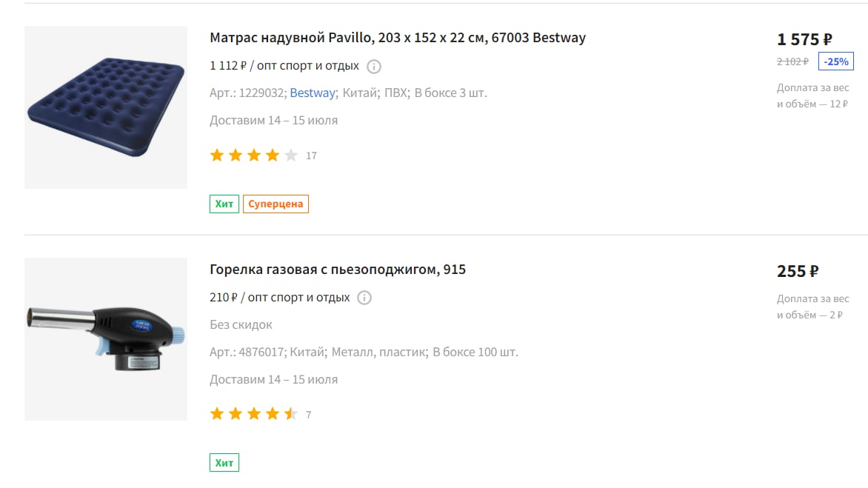Open the Bestway brand link
This screenshot has height=488, width=868.
[313, 93]
